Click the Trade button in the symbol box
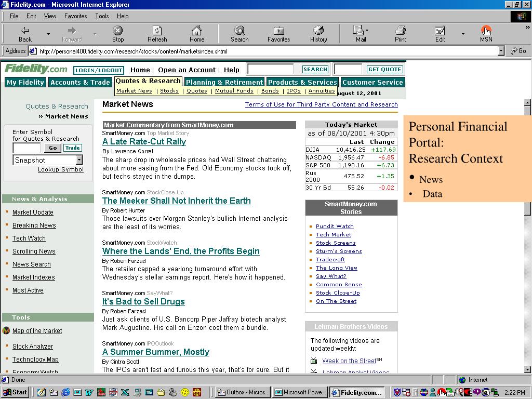Image resolution: width=532 pixels, height=399 pixels. point(73,148)
